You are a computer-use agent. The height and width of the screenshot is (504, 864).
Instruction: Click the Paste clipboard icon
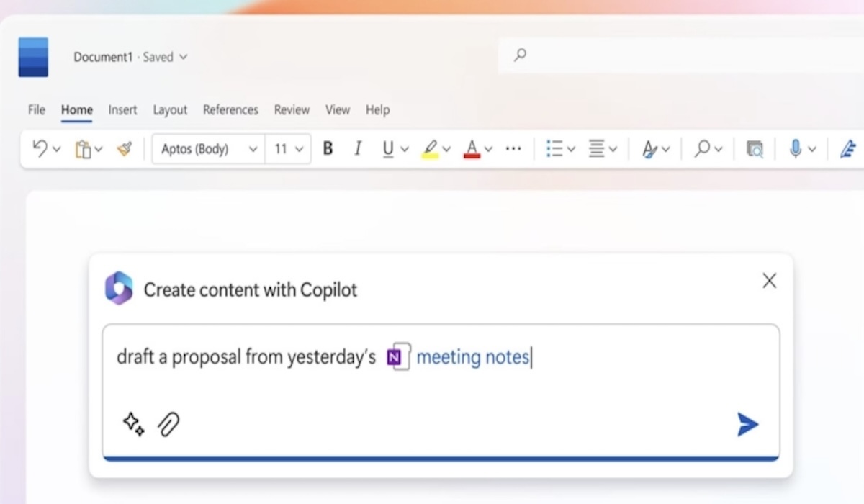tap(84, 149)
